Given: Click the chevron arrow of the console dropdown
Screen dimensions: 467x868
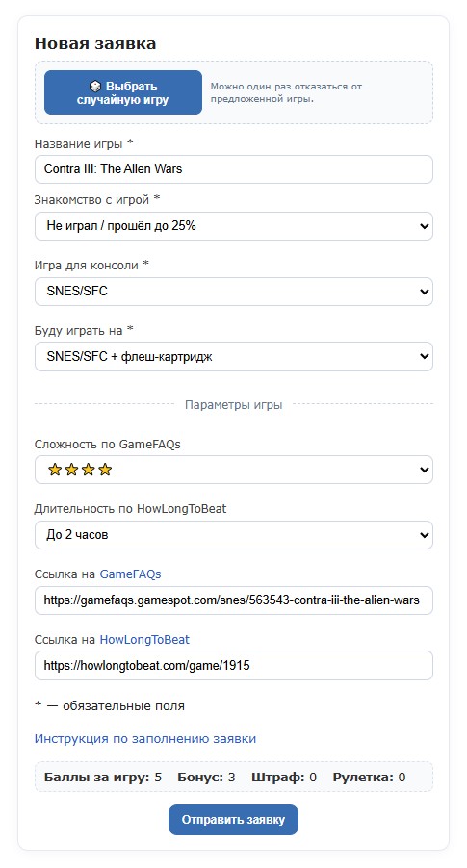Looking at the screenshot, I should point(424,292).
